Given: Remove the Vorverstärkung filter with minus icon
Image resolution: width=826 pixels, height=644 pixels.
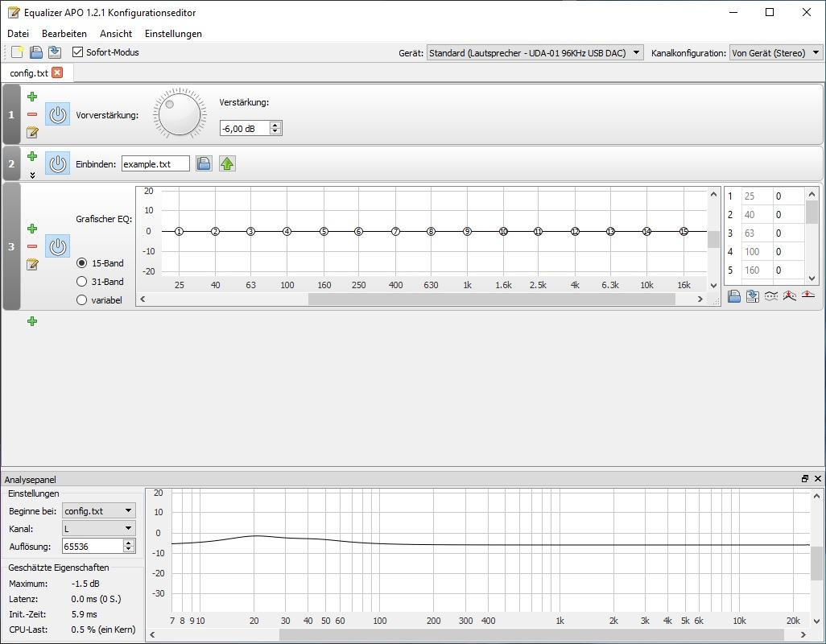Looking at the screenshot, I should pos(32,114).
